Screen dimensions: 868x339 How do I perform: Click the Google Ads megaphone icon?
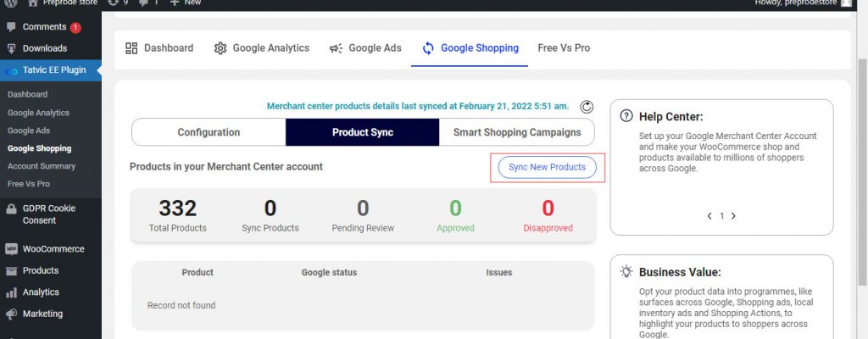point(336,49)
